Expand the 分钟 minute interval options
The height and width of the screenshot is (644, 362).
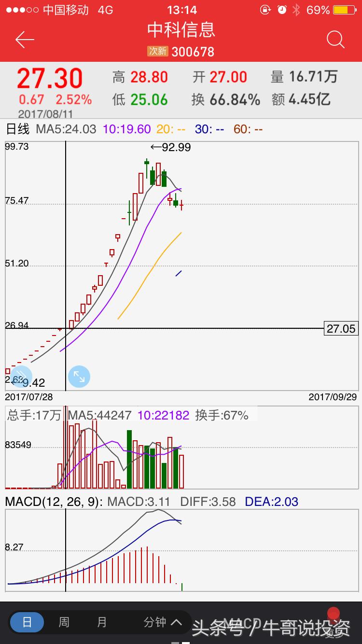pos(163,622)
